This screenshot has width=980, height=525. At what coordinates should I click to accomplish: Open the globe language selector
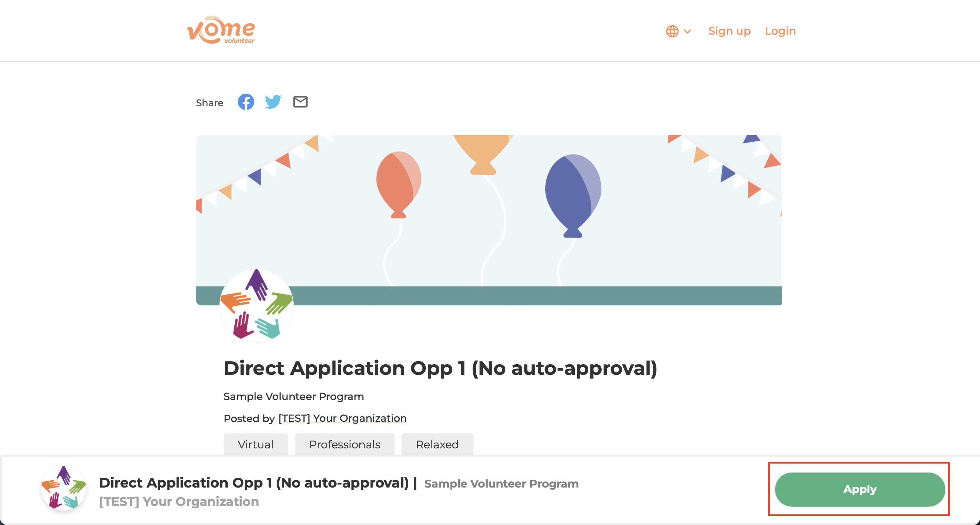(672, 31)
